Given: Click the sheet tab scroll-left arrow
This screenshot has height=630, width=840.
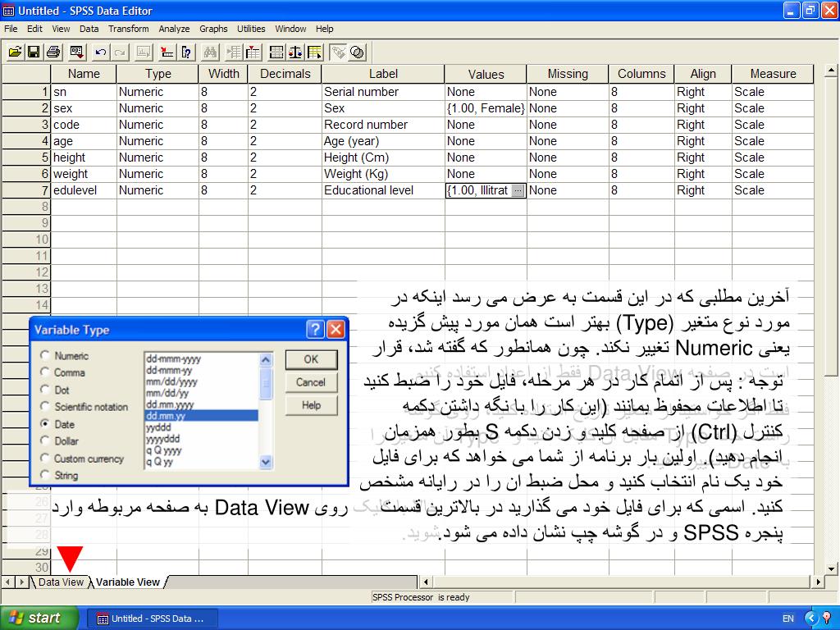Looking at the screenshot, I should tap(8, 582).
